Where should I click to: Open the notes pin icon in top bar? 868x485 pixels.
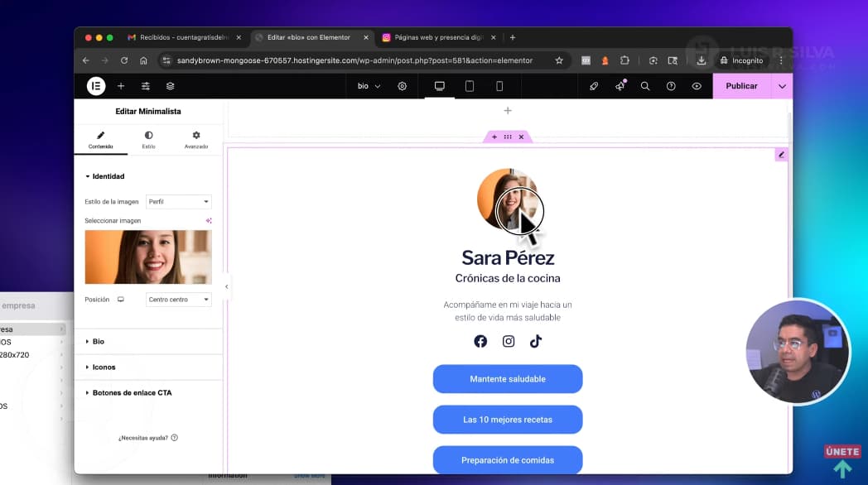click(x=594, y=86)
